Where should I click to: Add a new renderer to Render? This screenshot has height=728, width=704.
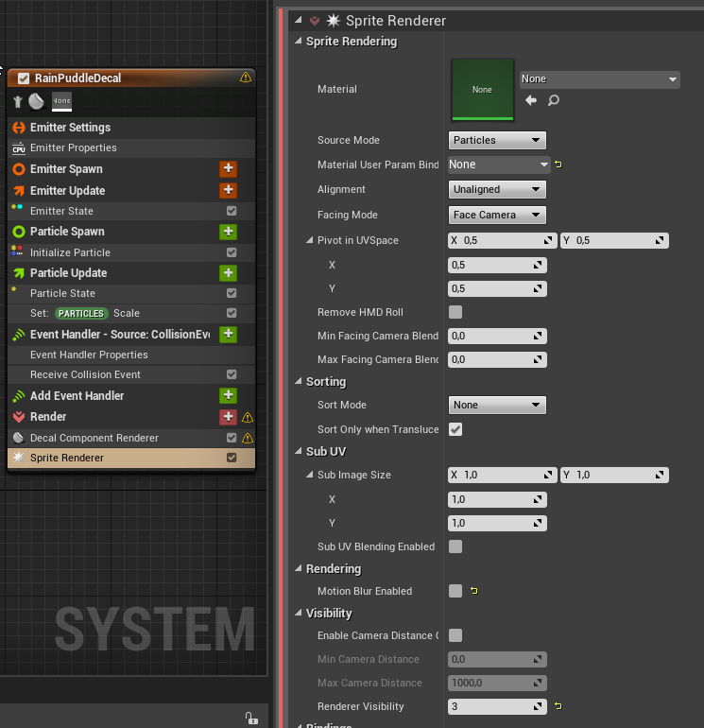tap(228, 417)
